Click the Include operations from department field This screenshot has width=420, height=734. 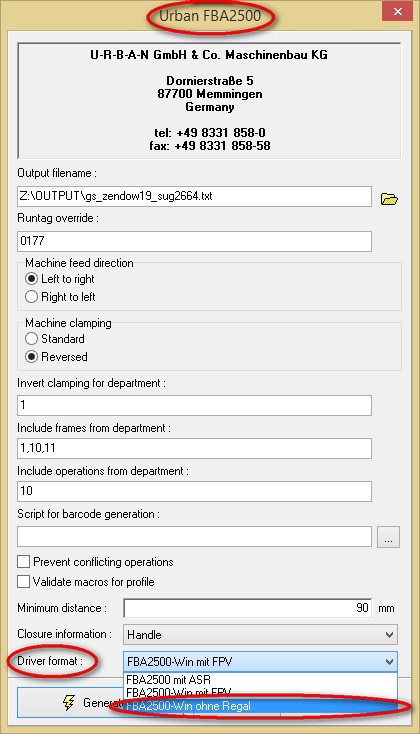(x=194, y=491)
